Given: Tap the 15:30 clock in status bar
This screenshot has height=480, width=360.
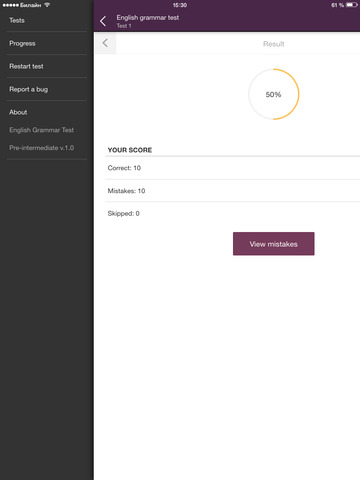Looking at the screenshot, I should pos(180,5).
